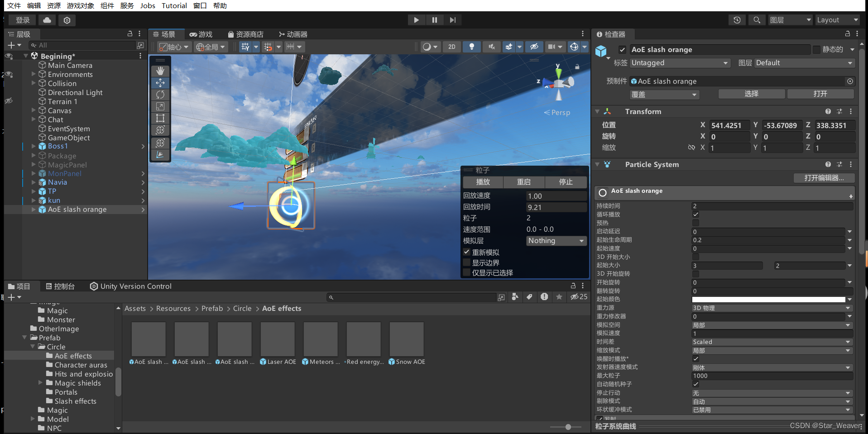Open the global search magnifier icon
Screen dimensions: 868x434
point(757,20)
